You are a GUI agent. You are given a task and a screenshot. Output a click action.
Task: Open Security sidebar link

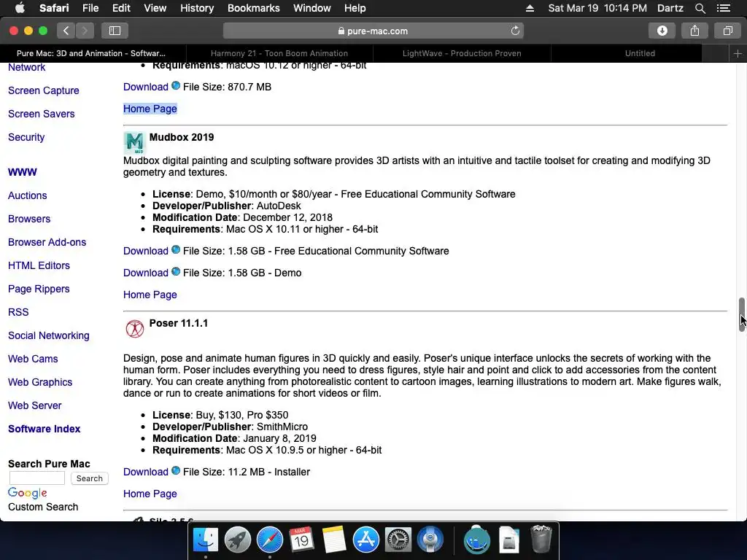tap(26, 137)
